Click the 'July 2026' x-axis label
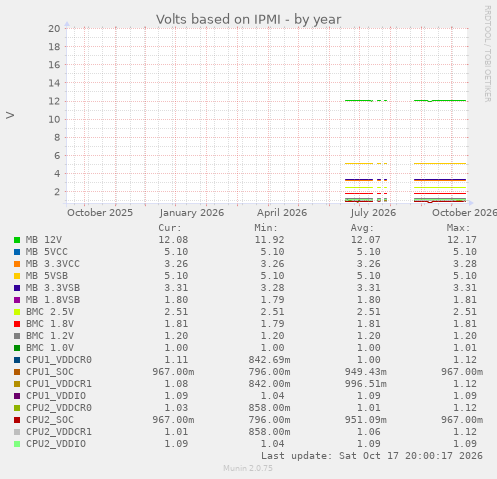The image size is (497, 479). tap(373, 213)
